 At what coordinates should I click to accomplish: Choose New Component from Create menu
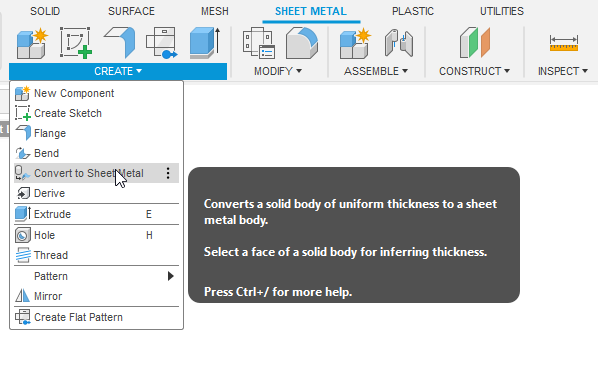96,93
